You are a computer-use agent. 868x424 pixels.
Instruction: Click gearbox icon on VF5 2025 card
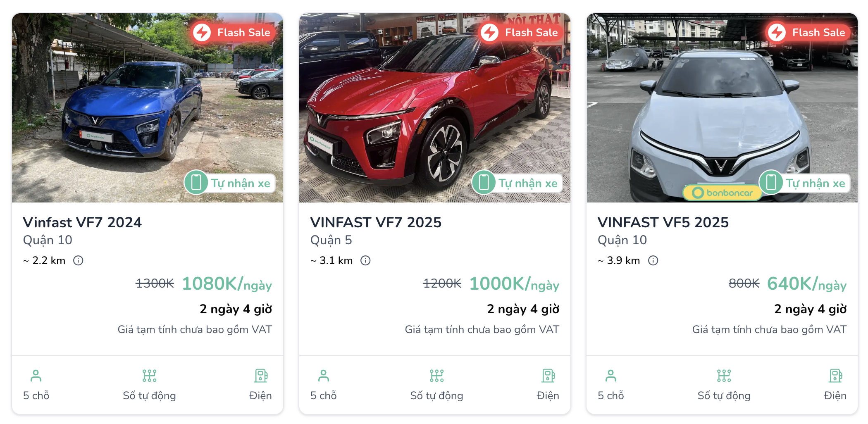724,376
